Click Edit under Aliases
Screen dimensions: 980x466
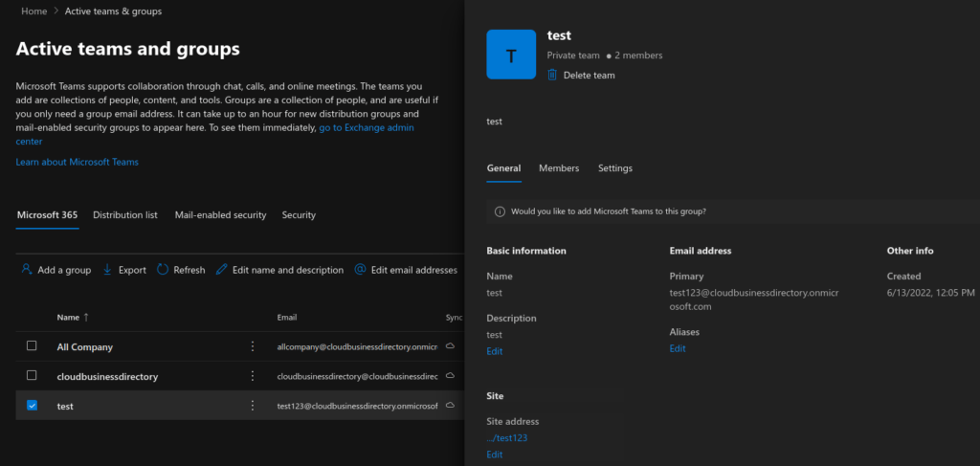tap(678, 348)
